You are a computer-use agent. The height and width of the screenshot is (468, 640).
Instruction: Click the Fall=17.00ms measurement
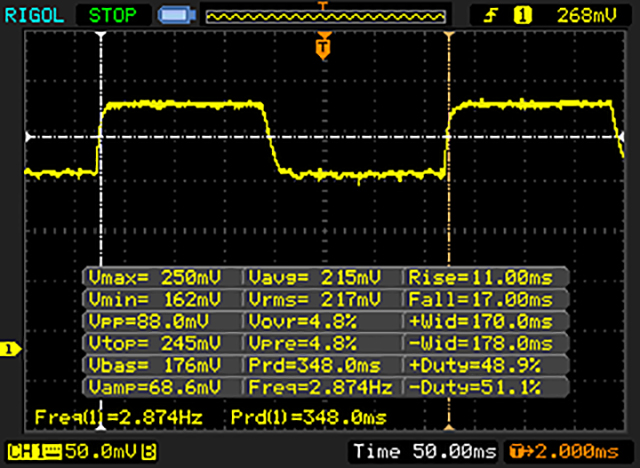480,299
